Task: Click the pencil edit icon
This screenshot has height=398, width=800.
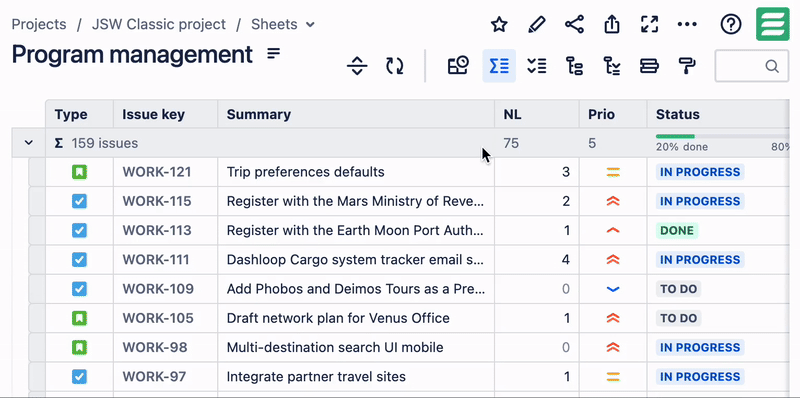Action: pyautogui.click(x=536, y=24)
